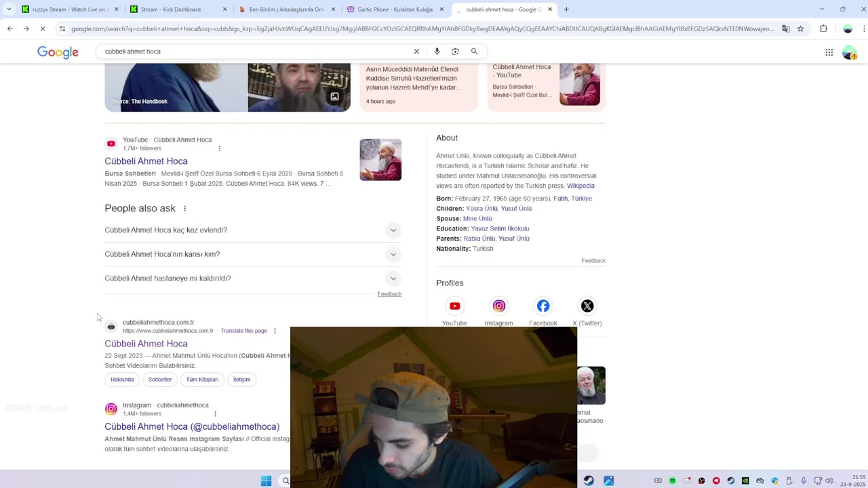Click the YouTube profile icon

coord(454,306)
